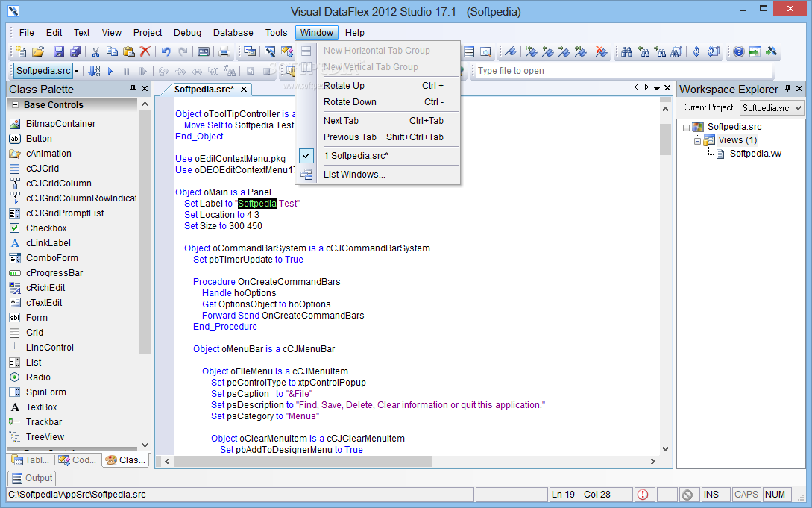Click the Find in Files icon
Image resolution: width=812 pixels, height=508 pixels.
(x=676, y=51)
